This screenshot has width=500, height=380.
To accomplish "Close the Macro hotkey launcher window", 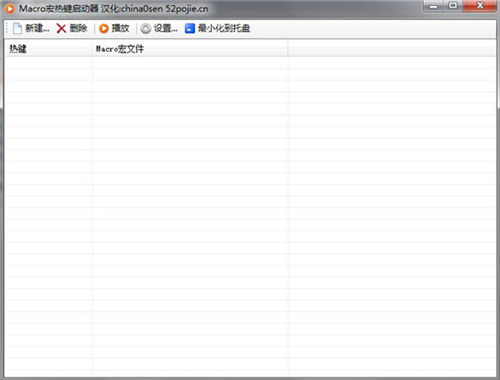I will (x=480, y=6).
